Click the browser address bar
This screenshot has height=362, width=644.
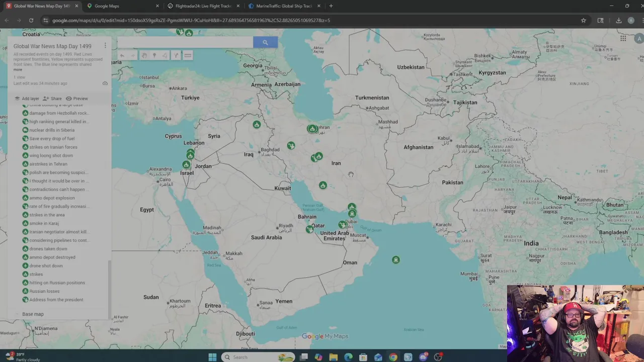click(312, 20)
